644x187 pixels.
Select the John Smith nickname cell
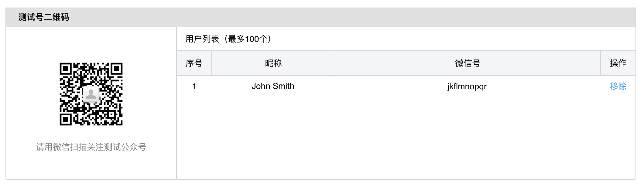point(273,87)
